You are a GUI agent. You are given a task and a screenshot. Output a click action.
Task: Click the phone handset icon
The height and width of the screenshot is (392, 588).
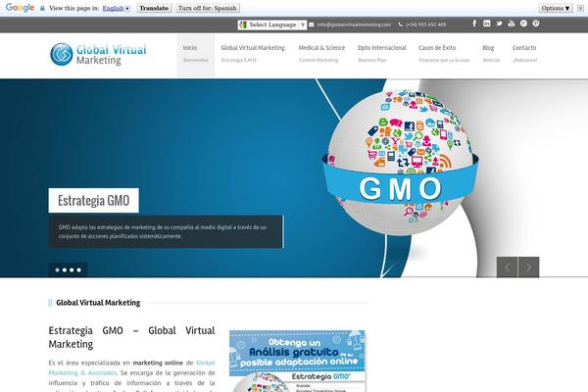tap(401, 24)
